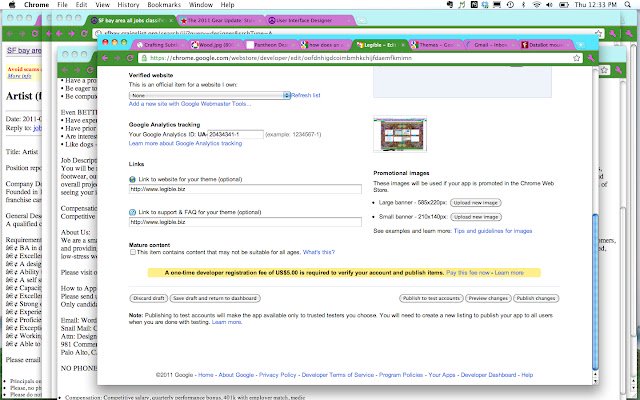Click the green lock icon in address bar
Screen dimensions: 640x400
(x=144, y=58)
